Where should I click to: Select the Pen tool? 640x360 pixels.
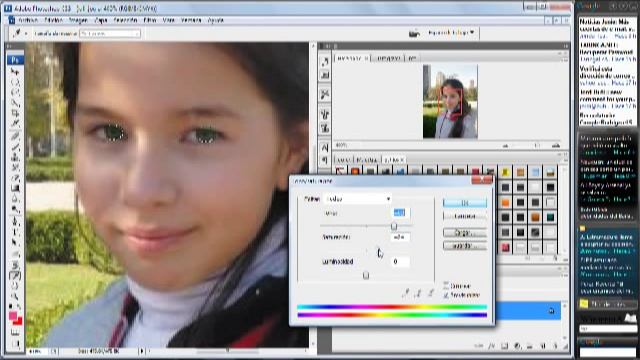point(15,222)
